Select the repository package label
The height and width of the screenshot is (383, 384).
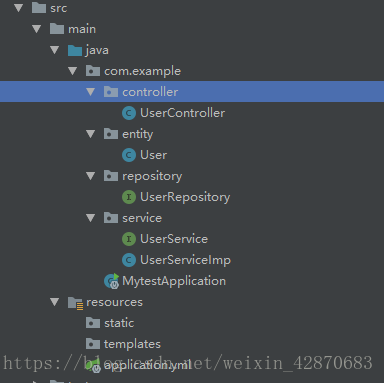152,176
